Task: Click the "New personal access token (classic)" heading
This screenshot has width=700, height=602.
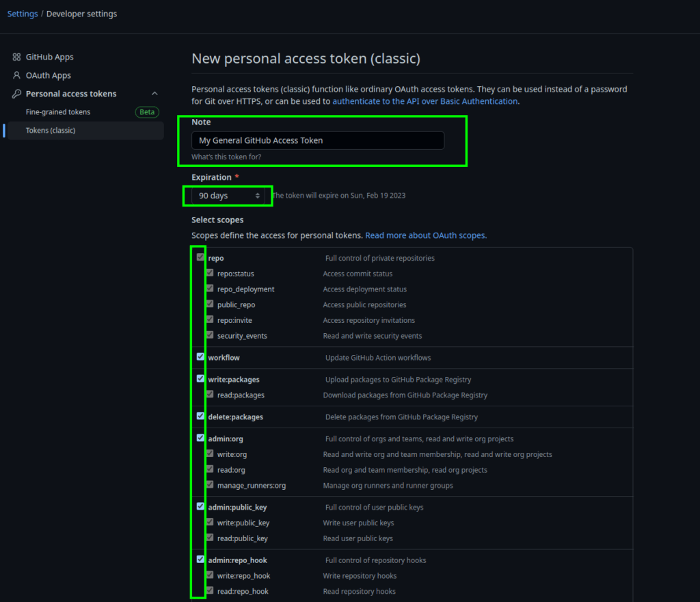Action: (306, 59)
